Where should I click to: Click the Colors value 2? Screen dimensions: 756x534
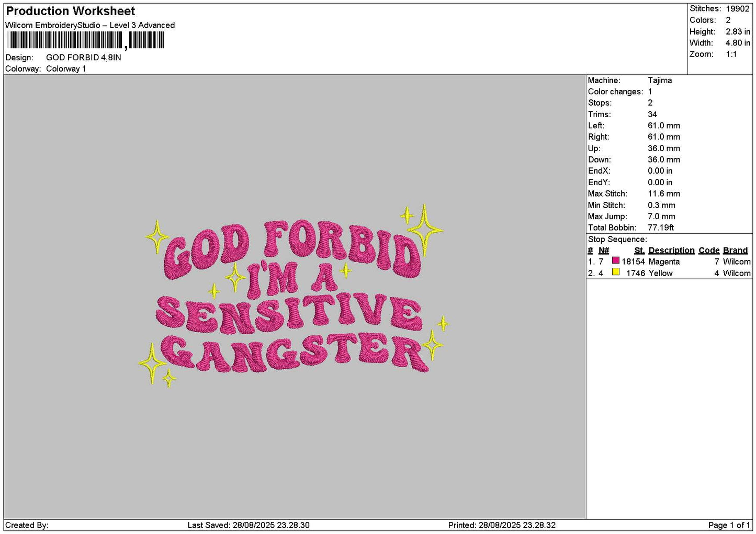[728, 20]
